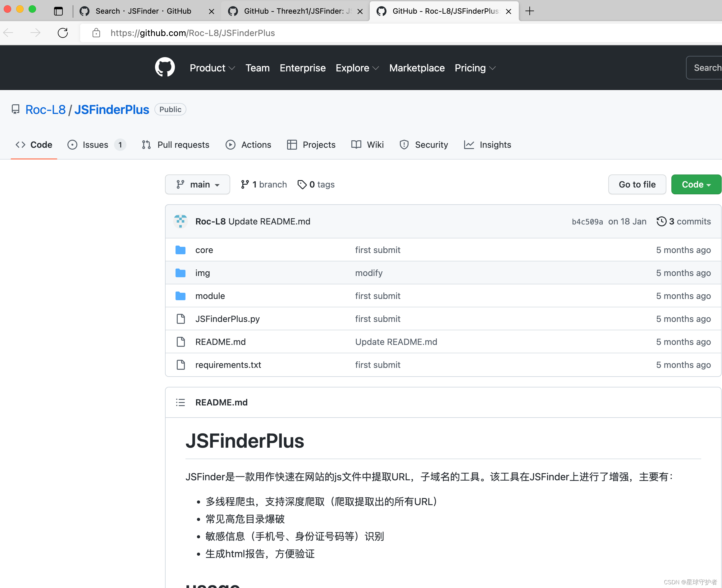Open the JSFinderPlus.py file
The height and width of the screenshot is (588, 722).
227,319
